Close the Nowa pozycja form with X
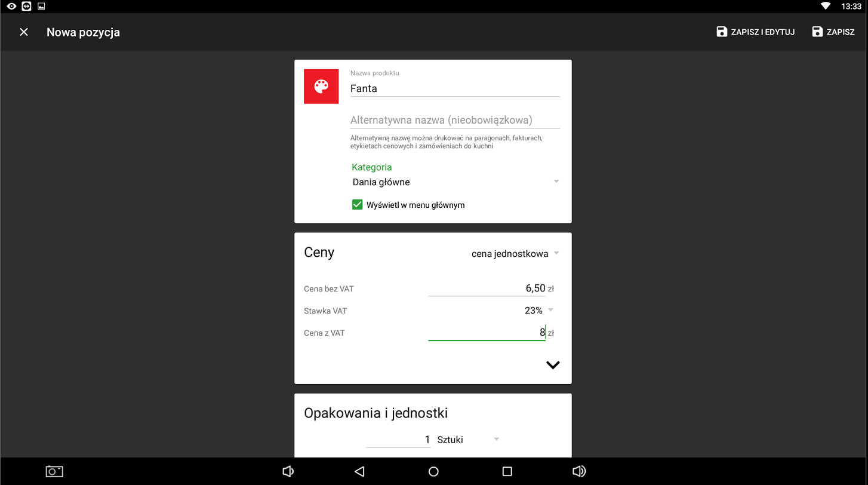The image size is (868, 485). (x=24, y=32)
